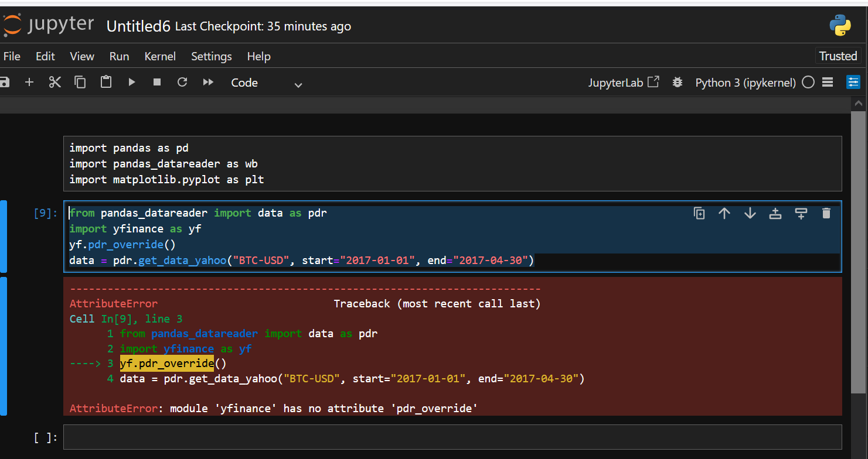
Task: Collapse error output using left blue bar
Action: 4,346
